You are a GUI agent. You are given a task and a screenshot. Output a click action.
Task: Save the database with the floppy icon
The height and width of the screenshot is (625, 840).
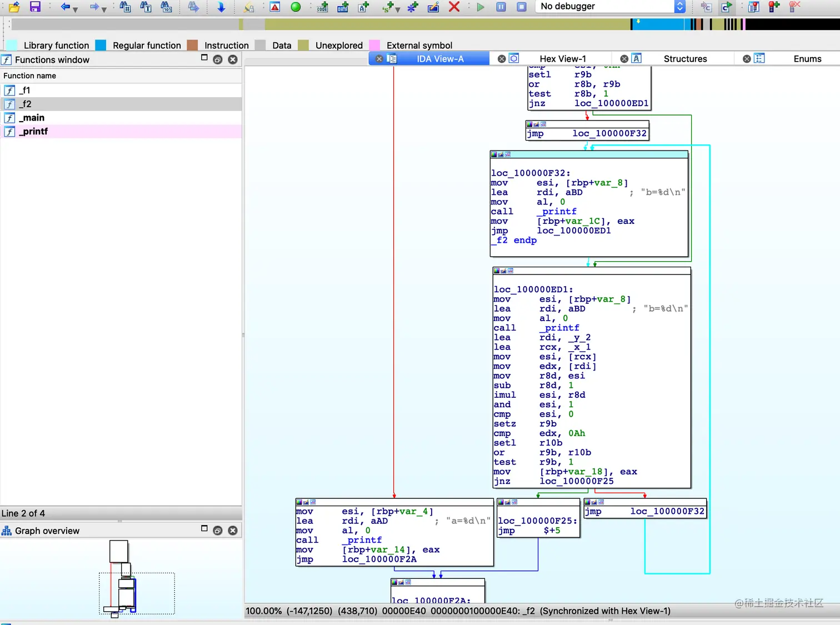pos(35,7)
